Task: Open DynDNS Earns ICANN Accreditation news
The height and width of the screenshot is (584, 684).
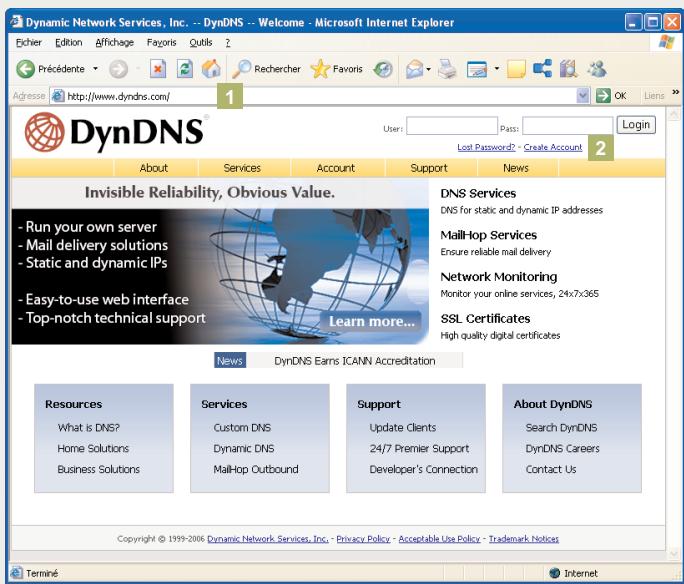Action: (355, 361)
